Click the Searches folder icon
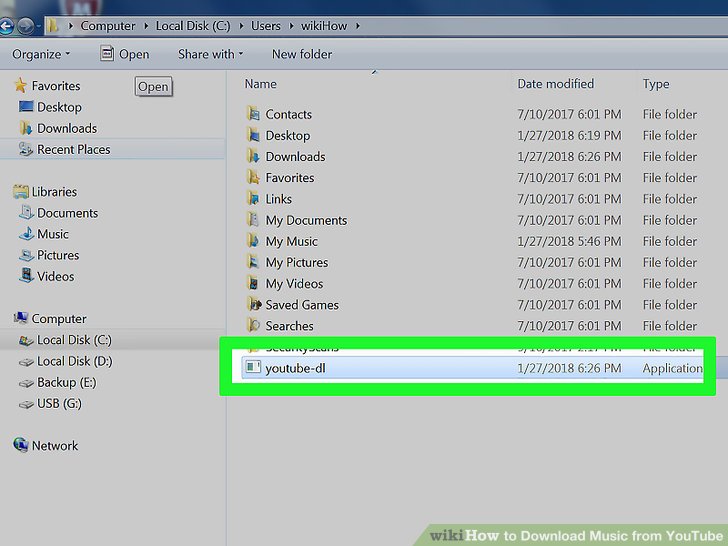This screenshot has width=728, height=546. click(x=254, y=325)
